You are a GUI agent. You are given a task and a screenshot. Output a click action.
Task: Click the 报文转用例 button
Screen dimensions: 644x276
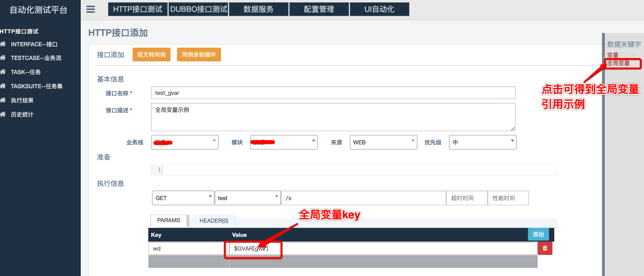point(152,54)
